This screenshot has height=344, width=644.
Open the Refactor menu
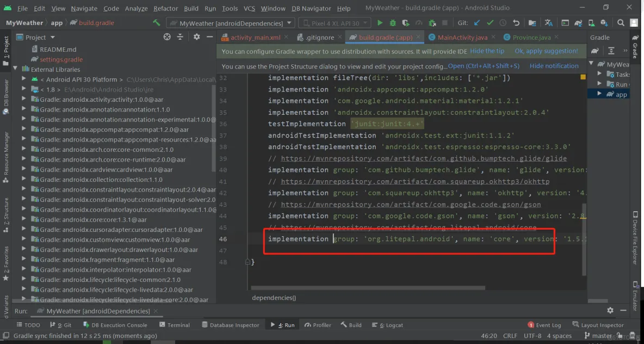(165, 8)
